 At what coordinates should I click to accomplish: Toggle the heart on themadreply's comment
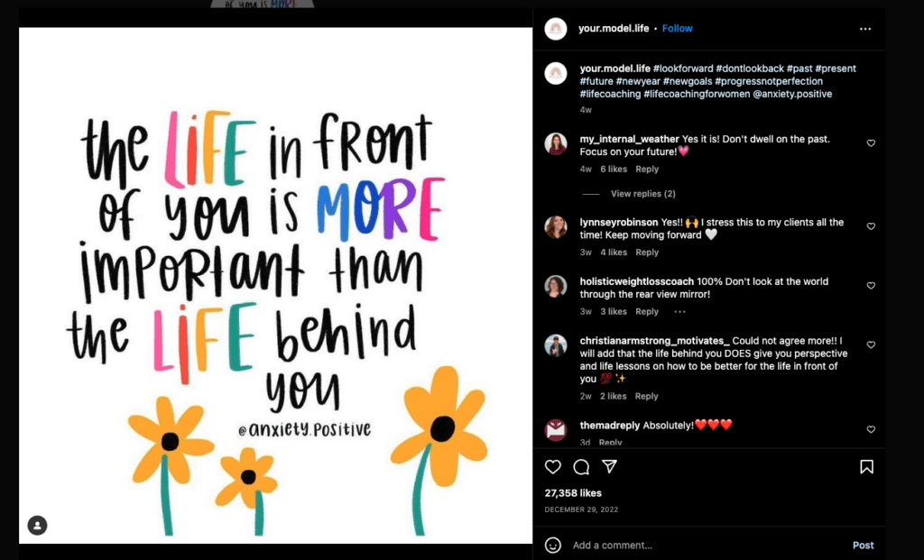coord(871,429)
